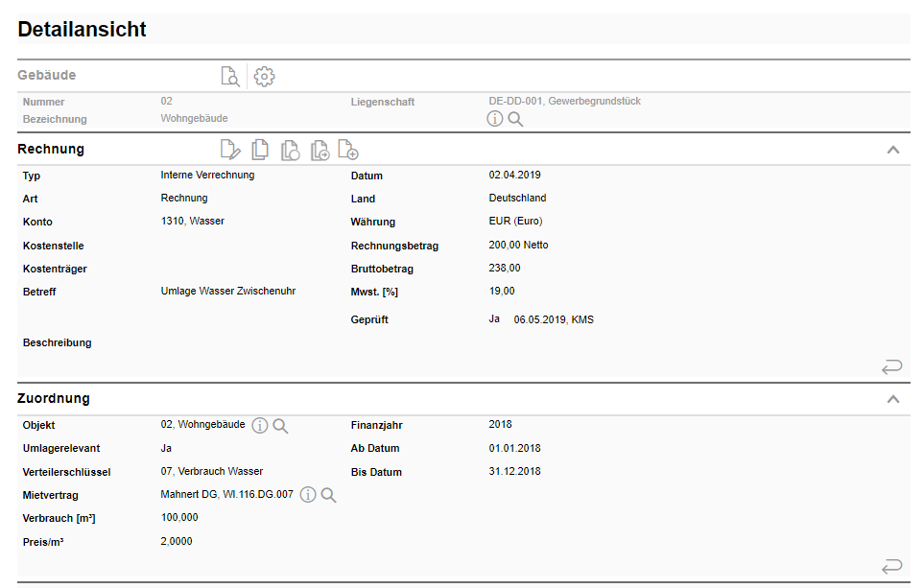Image resolution: width=924 pixels, height=588 pixels.
Task: Click return arrow in Zuordnung section
Action: pos(891,566)
